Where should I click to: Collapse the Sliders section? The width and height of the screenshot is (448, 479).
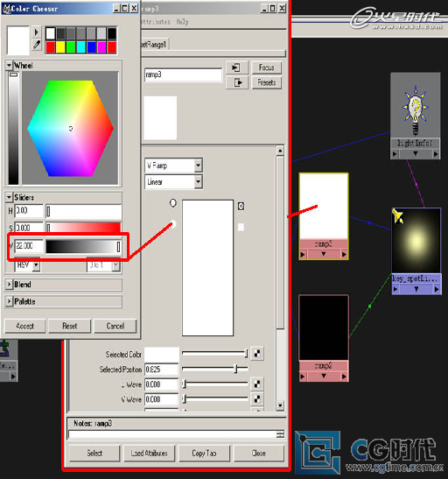click(x=9, y=197)
